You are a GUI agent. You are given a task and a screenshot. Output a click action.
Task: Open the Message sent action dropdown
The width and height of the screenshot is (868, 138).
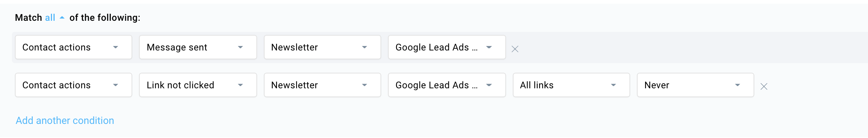click(198, 47)
